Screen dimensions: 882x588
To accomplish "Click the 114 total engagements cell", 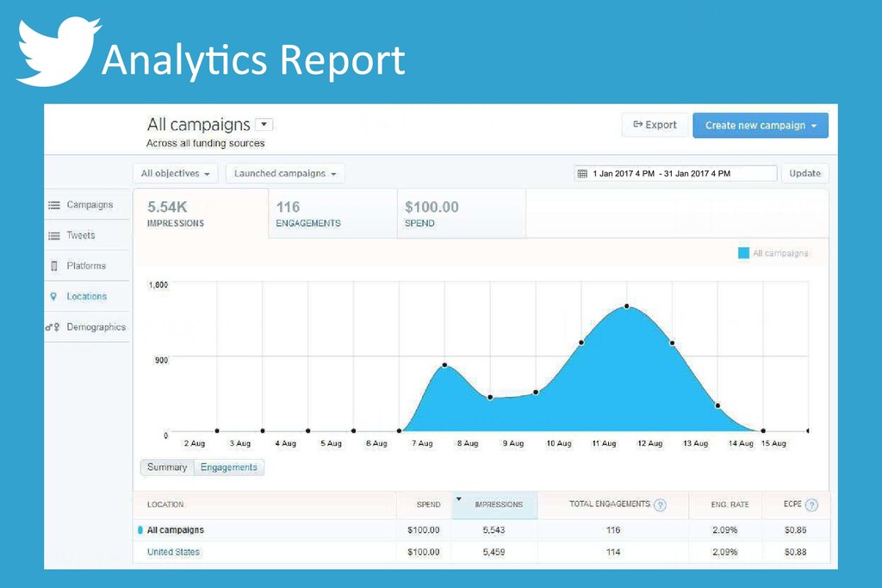I will [613, 552].
